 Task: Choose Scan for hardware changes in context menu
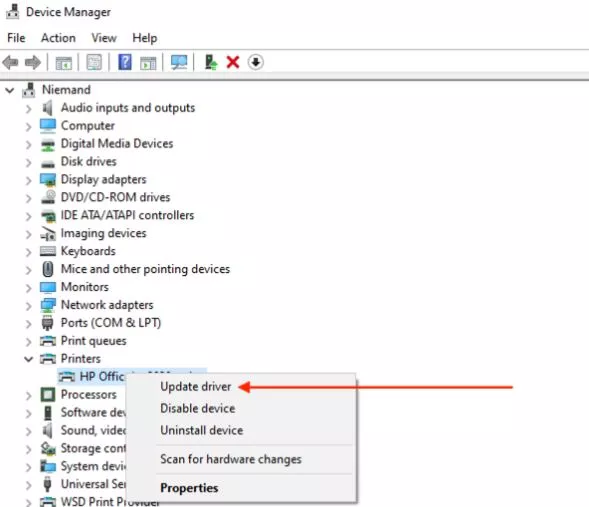click(x=231, y=459)
